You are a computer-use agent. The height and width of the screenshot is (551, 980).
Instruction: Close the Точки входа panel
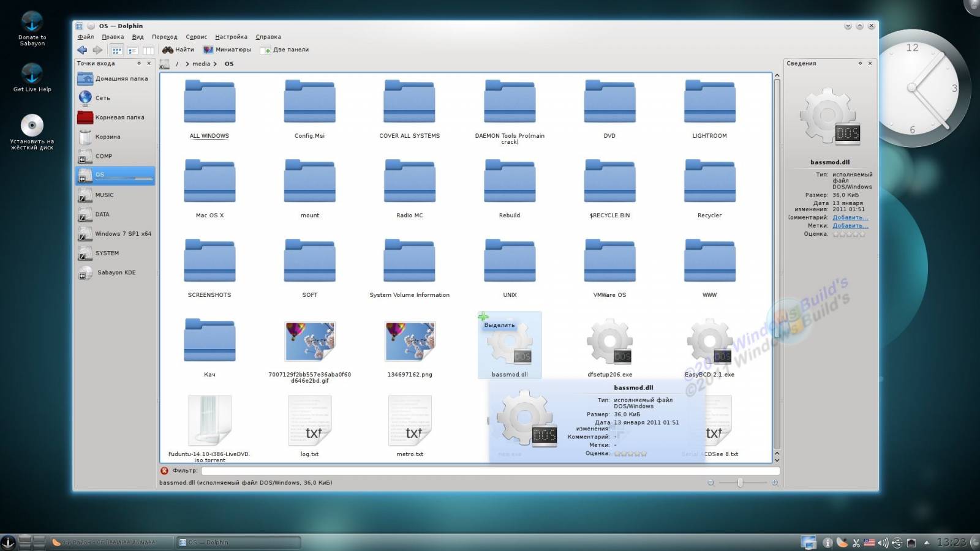pyautogui.click(x=149, y=63)
